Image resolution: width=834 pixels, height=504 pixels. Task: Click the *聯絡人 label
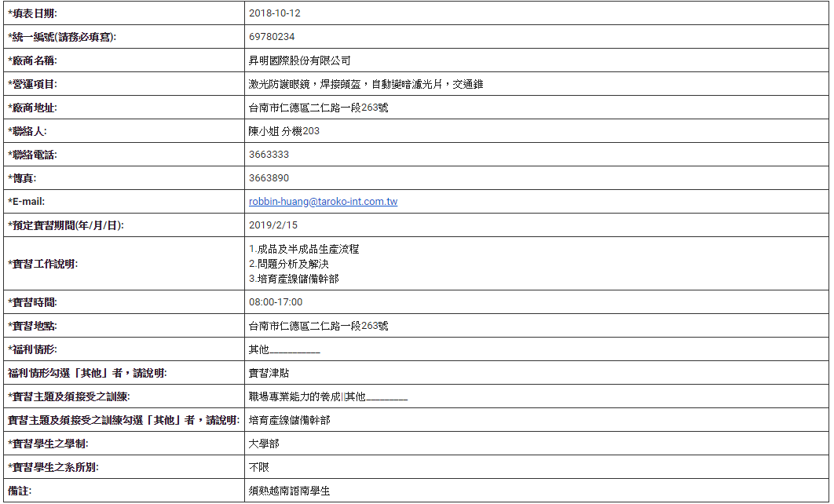pos(27,131)
